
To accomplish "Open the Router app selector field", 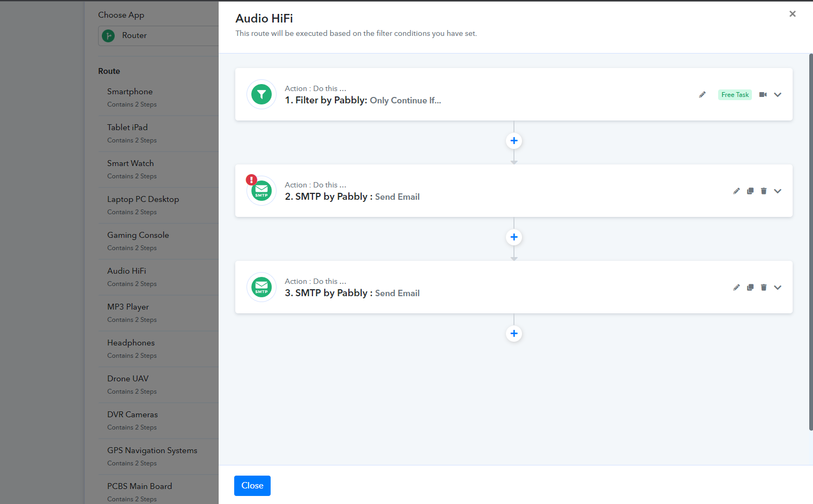I will [159, 36].
